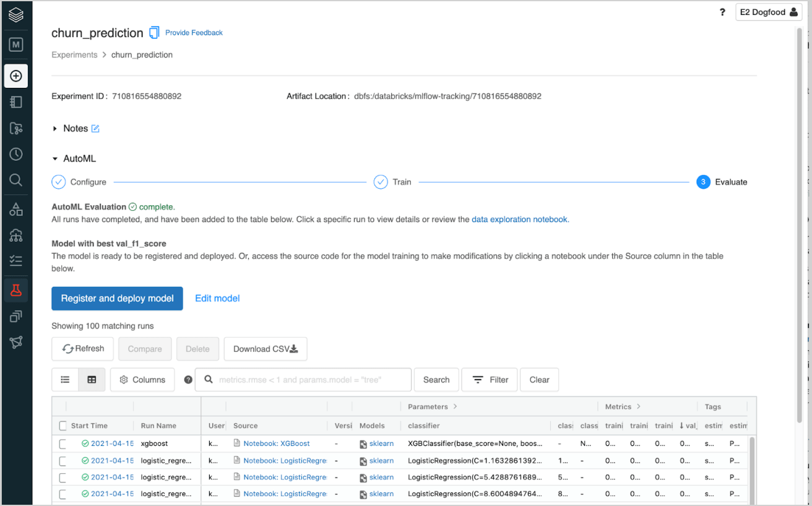Switch to the compact list view icon

click(x=65, y=380)
